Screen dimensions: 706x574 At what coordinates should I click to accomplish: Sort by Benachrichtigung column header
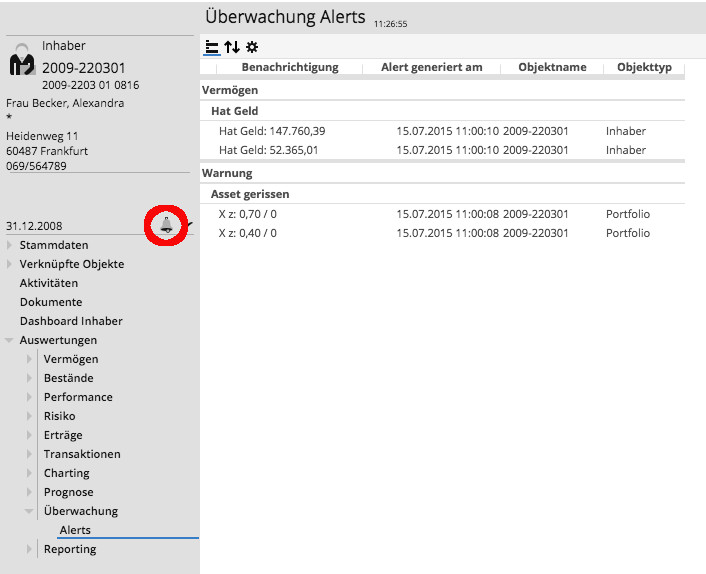[x=290, y=67]
